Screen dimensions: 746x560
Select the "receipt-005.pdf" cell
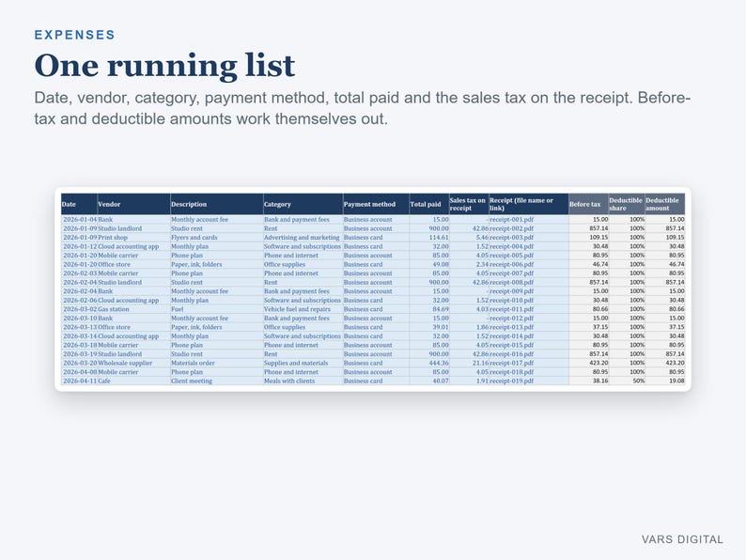click(529, 256)
